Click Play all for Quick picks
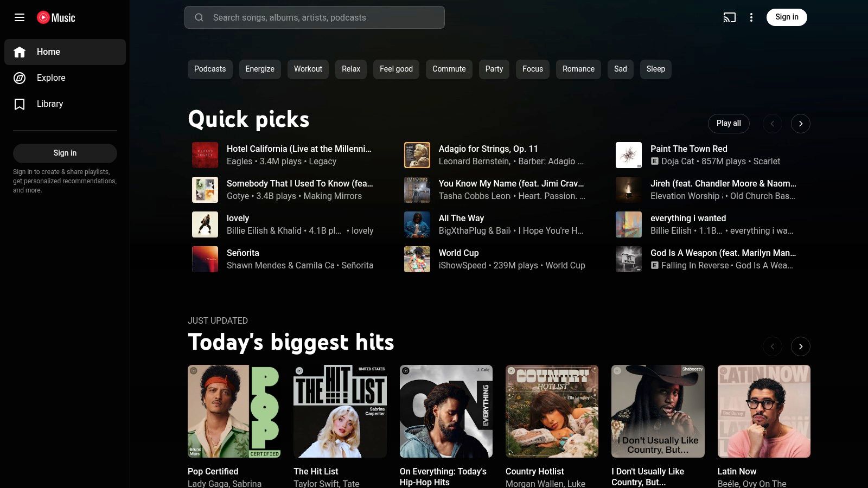Image resolution: width=868 pixels, height=488 pixels. coord(729,123)
